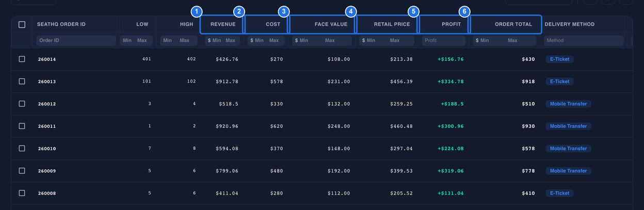Select cost value $620
The height and width of the screenshot is (210, 644).
[x=277, y=126]
